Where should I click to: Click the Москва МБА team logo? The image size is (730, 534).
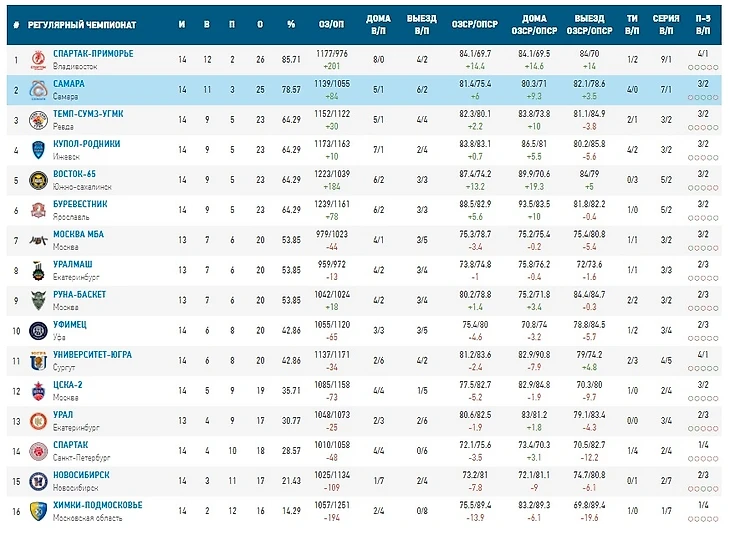[38, 240]
